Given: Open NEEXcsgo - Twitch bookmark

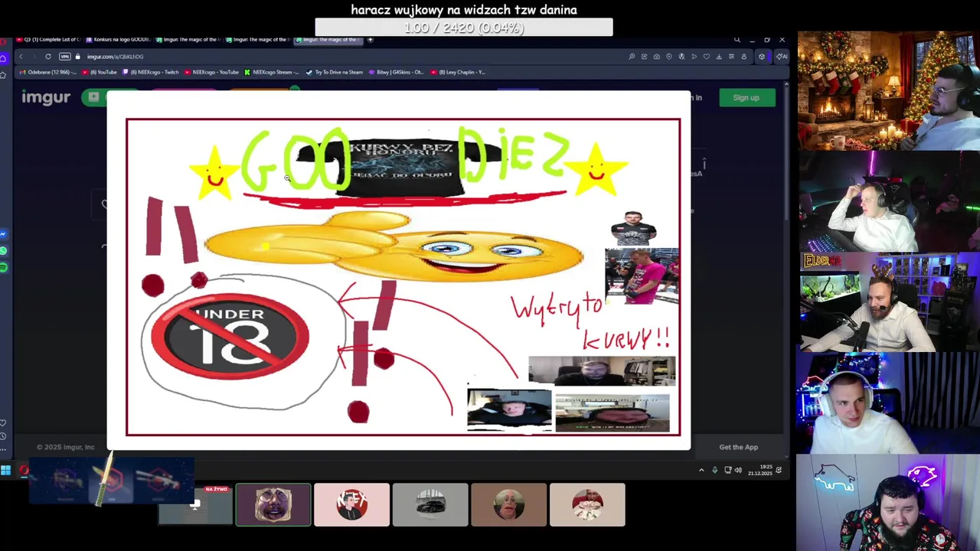Looking at the screenshot, I should (150, 73).
